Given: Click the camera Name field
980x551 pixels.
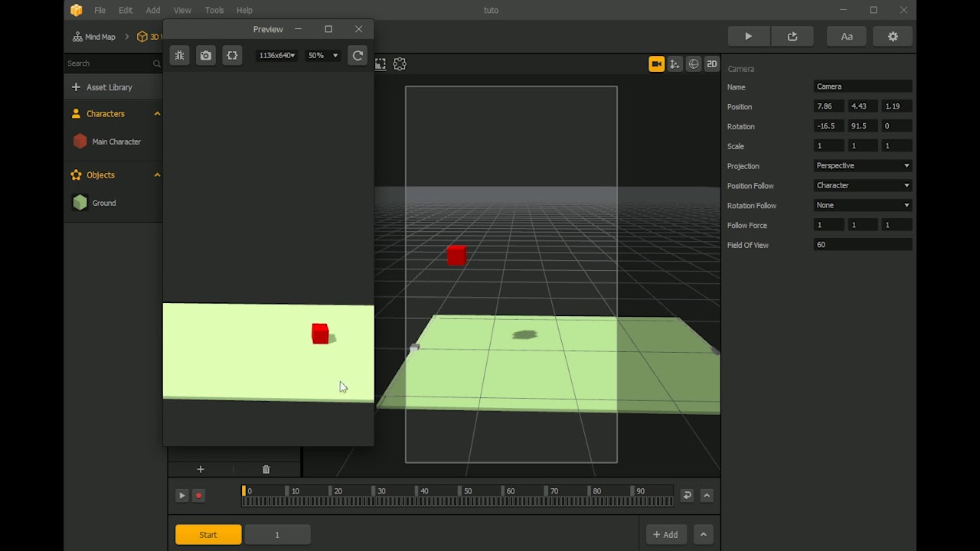Looking at the screenshot, I should 863,86.
